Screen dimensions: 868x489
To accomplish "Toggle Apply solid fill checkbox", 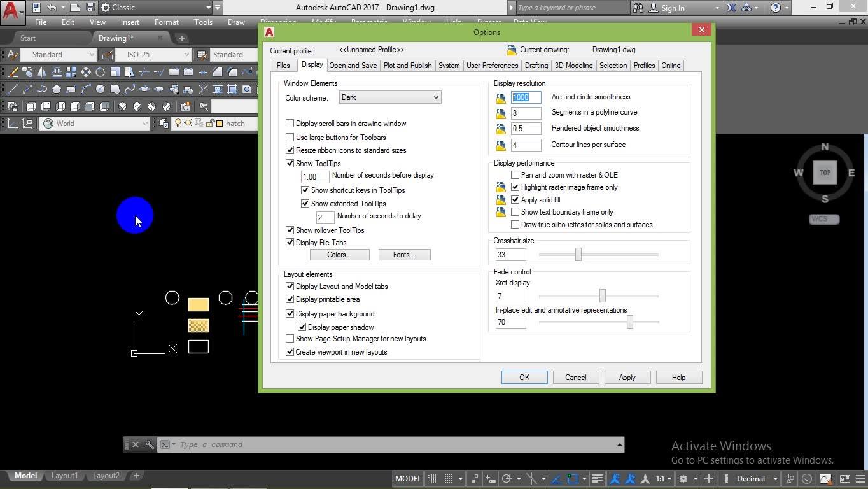I will click(x=515, y=200).
